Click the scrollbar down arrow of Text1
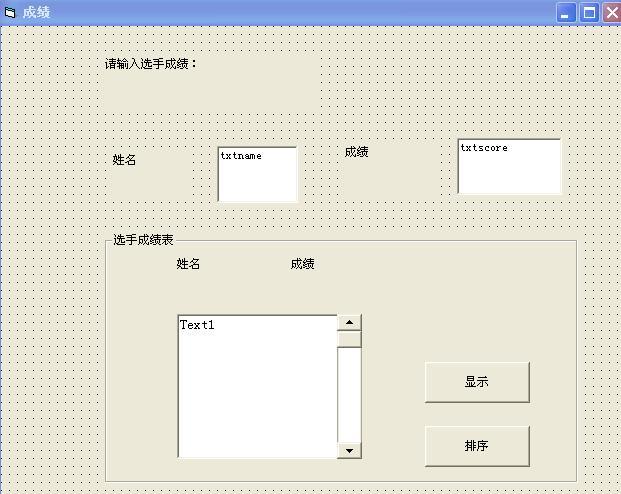The width and height of the screenshot is (621, 494). tap(349, 450)
